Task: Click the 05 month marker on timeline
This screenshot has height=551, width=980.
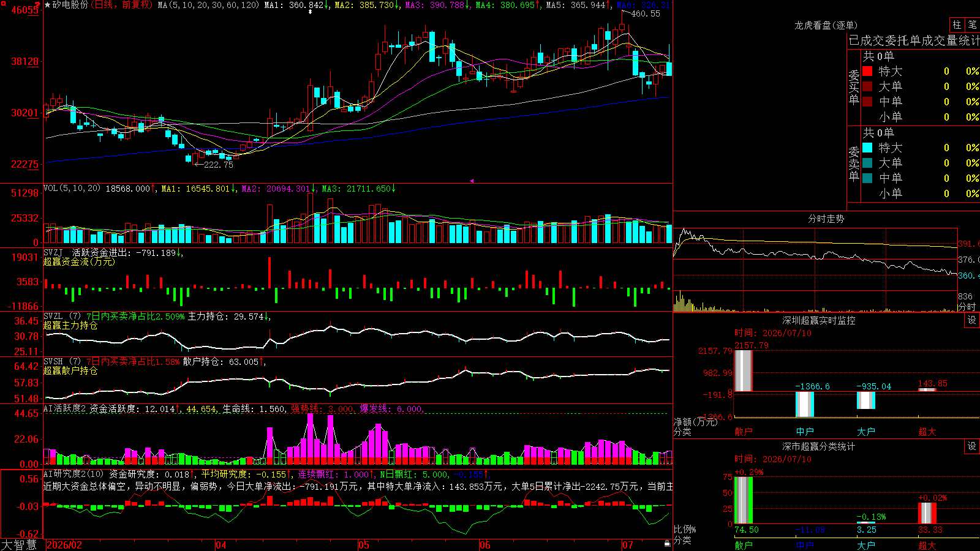Action: click(364, 545)
